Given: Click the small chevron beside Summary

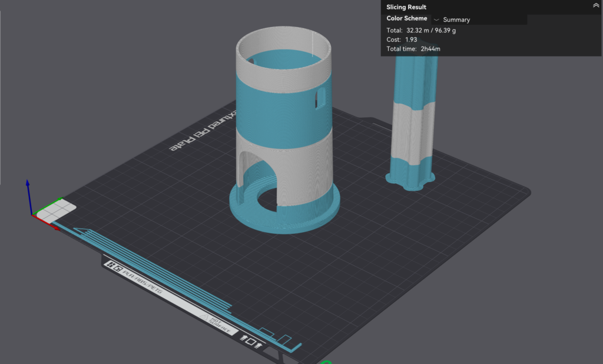Looking at the screenshot, I should [436, 19].
